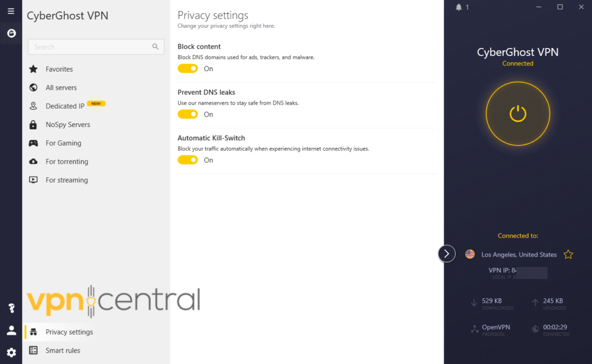Click the CyberGhost logo icon in left rail

point(11,34)
